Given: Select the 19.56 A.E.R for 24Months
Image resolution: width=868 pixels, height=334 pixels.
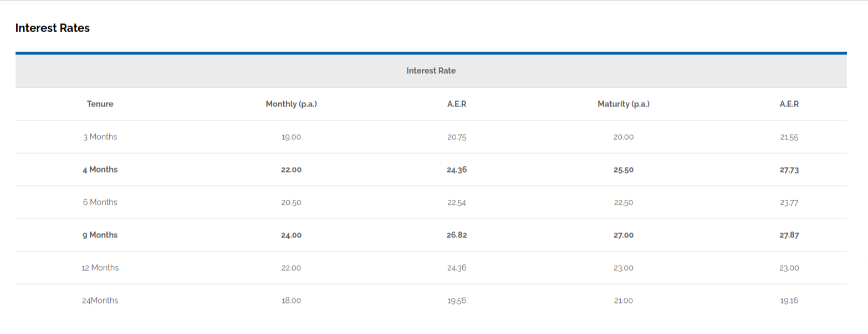Looking at the screenshot, I should click(x=457, y=301).
